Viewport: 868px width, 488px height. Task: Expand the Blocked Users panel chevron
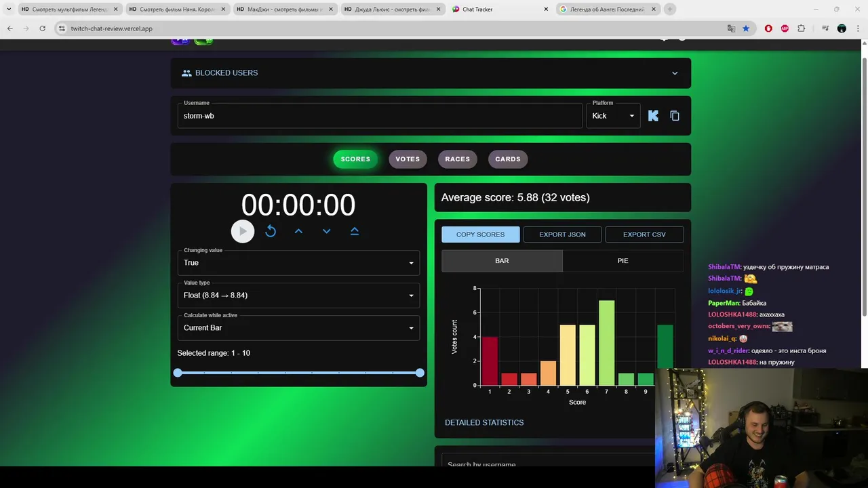[x=675, y=73]
